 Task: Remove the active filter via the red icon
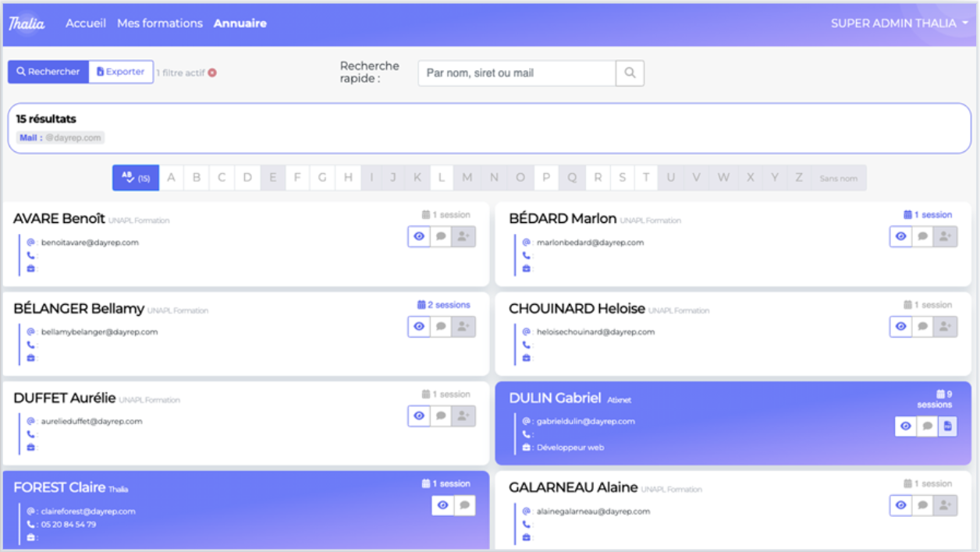point(212,73)
